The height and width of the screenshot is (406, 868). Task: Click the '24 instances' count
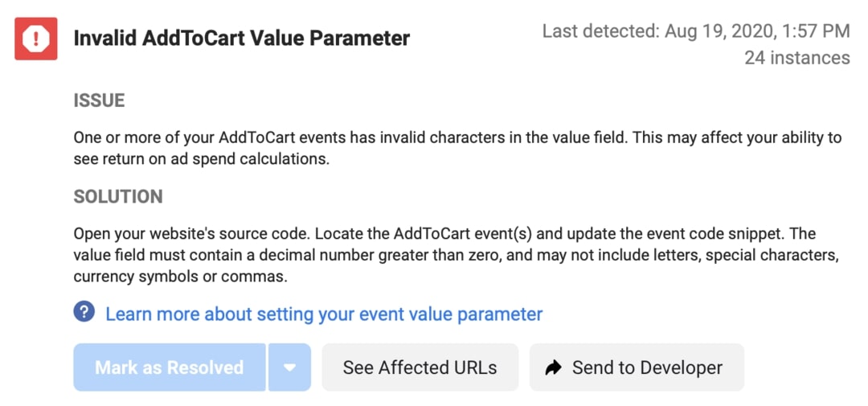tap(796, 58)
